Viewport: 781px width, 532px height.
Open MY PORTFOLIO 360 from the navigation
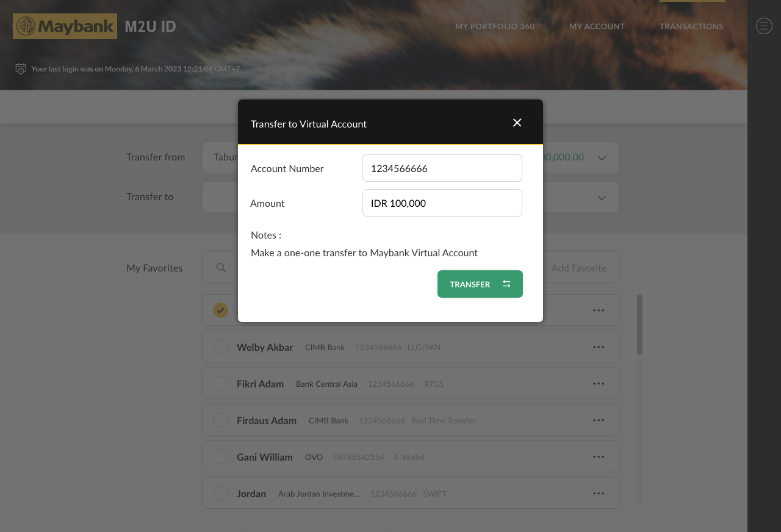tap(494, 26)
